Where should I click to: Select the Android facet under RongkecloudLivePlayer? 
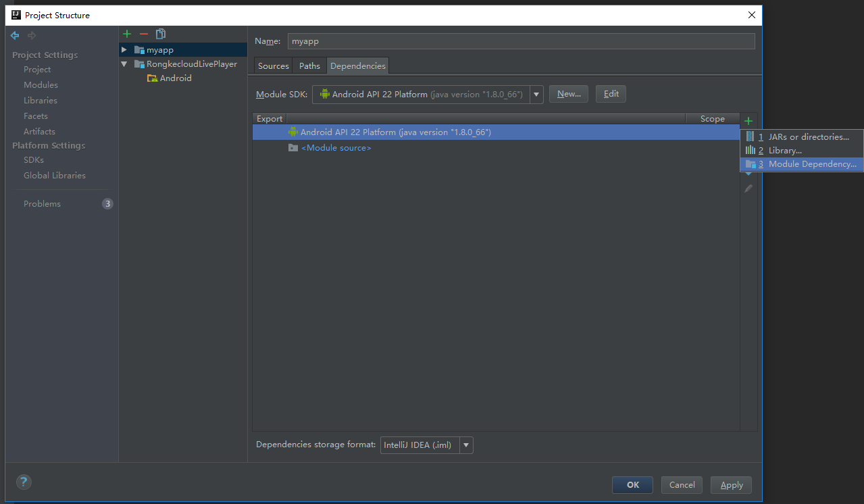176,78
